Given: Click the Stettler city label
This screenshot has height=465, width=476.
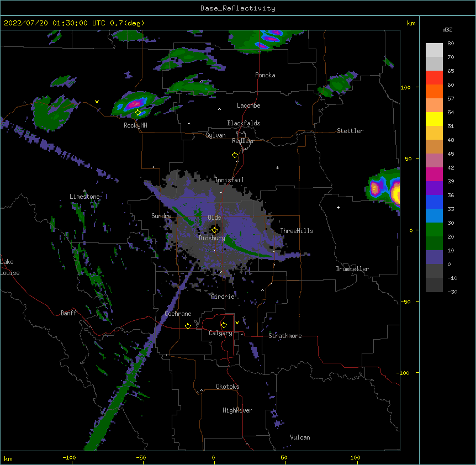Looking at the screenshot, I should tap(350, 131).
